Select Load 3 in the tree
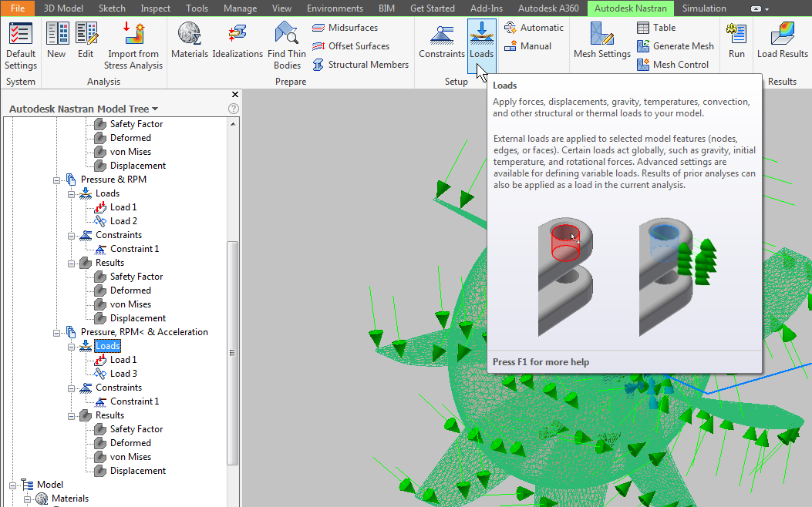 (123, 374)
